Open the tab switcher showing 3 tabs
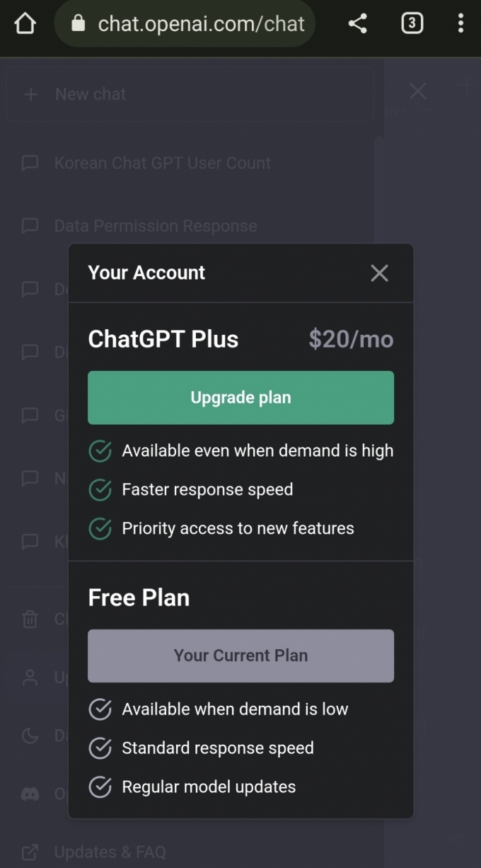This screenshot has width=481, height=868. click(x=412, y=23)
